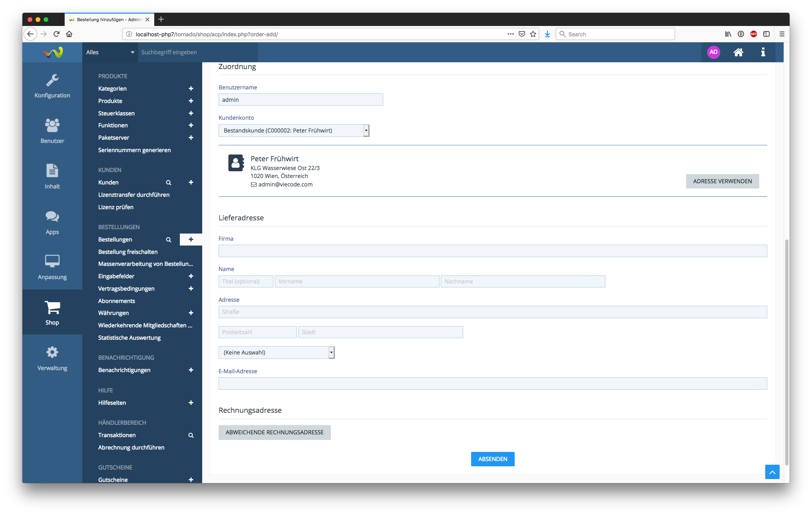Click the search icon next to Transaktionen
The image size is (812, 515).
tap(191, 435)
